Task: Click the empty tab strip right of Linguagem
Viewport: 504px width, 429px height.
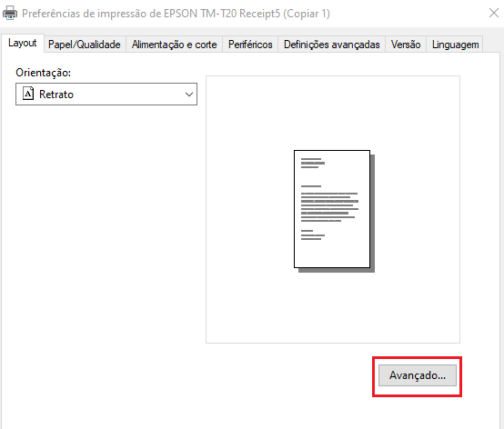Action: [x=491, y=45]
